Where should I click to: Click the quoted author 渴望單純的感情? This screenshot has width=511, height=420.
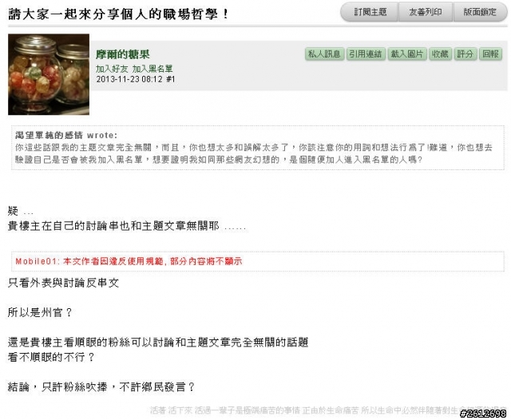click(49, 135)
